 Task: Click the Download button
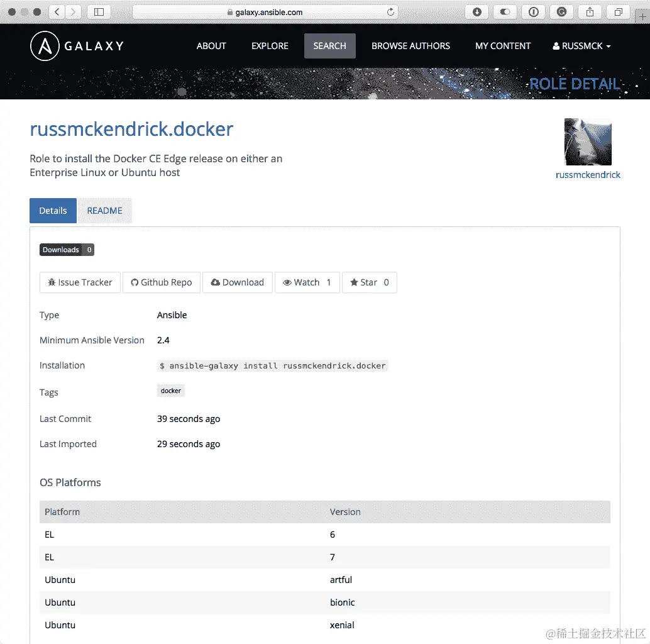click(x=238, y=282)
